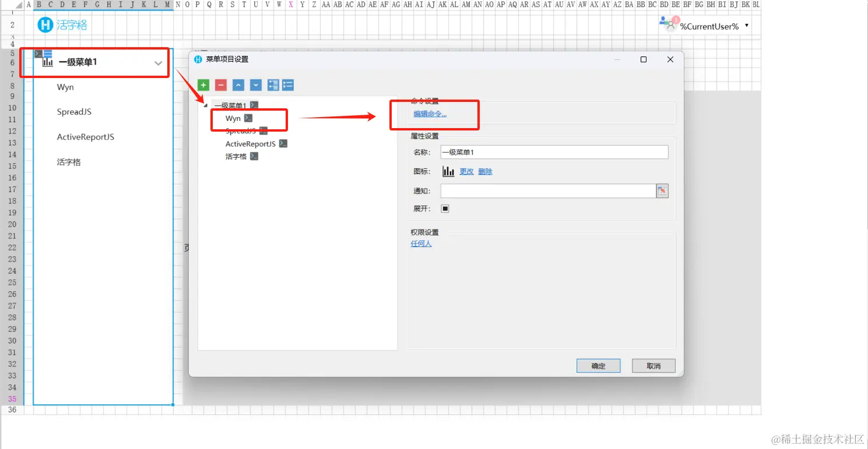This screenshot has width=868, height=449.
Task: Select the SpreadJS item in the tree
Action: click(241, 131)
